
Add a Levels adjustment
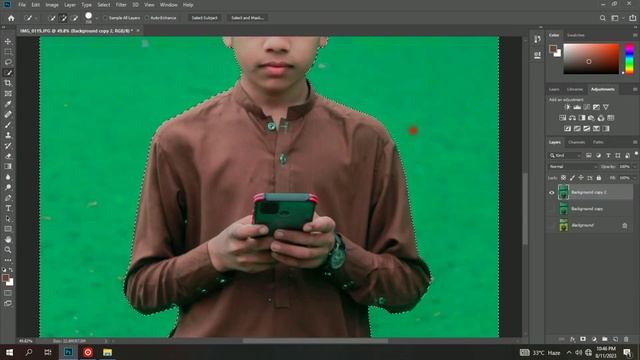tap(577, 107)
